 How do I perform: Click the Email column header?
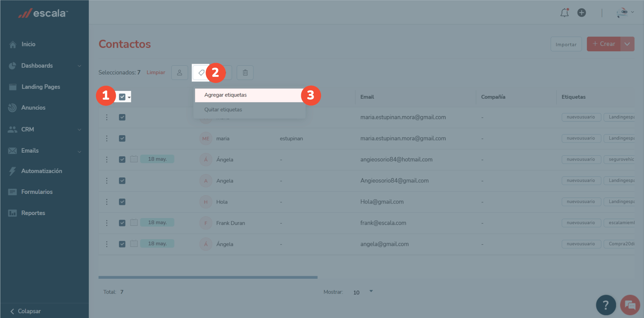pos(367,97)
